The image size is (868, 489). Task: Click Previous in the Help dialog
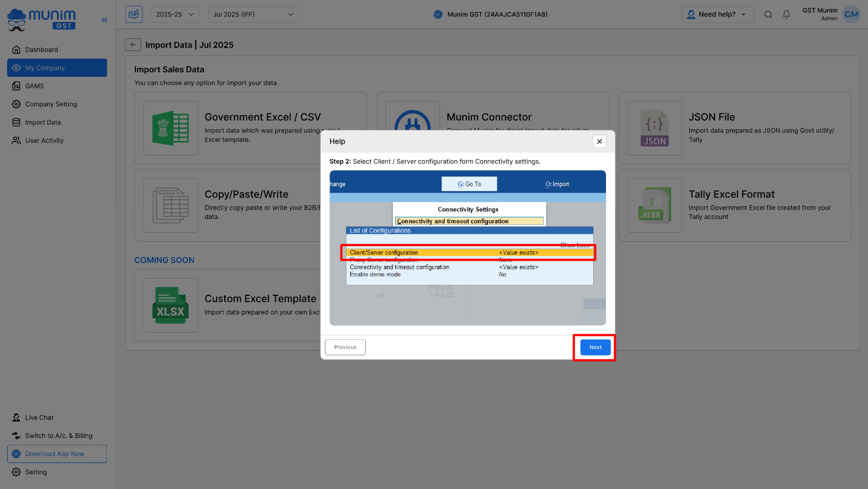click(345, 347)
